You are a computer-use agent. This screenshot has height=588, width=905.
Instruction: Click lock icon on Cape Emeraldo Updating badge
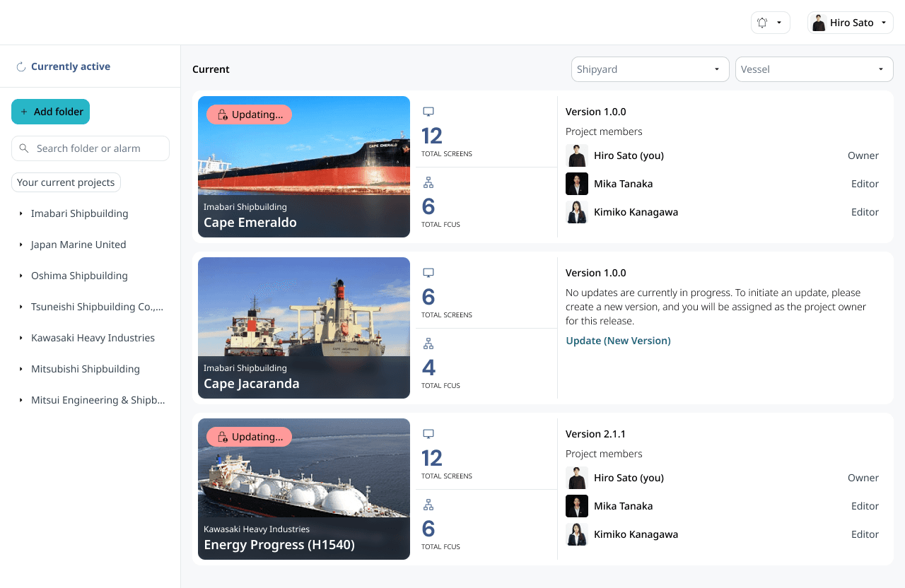[x=222, y=114]
